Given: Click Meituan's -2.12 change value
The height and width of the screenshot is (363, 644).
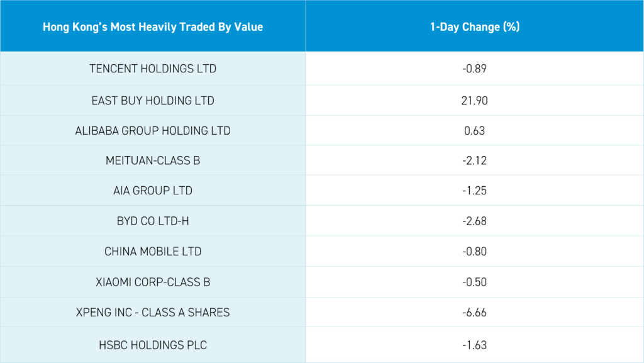Looking at the screenshot, I should [x=474, y=161].
